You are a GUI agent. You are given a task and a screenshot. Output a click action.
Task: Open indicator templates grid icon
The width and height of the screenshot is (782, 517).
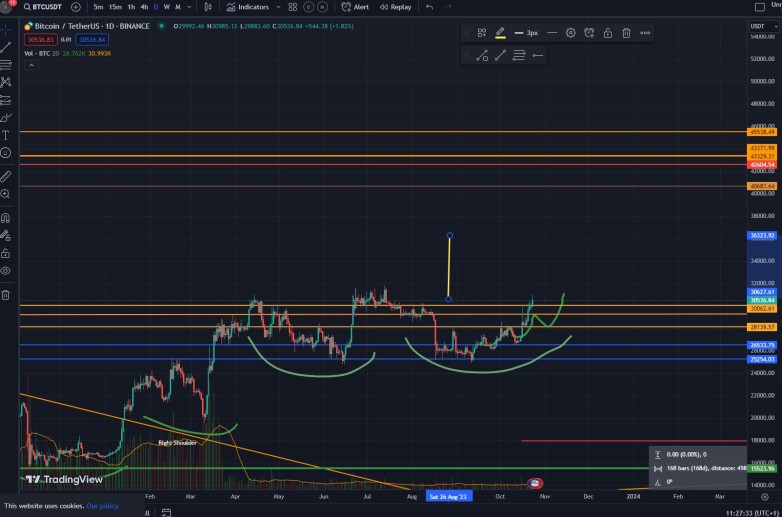[x=293, y=7]
